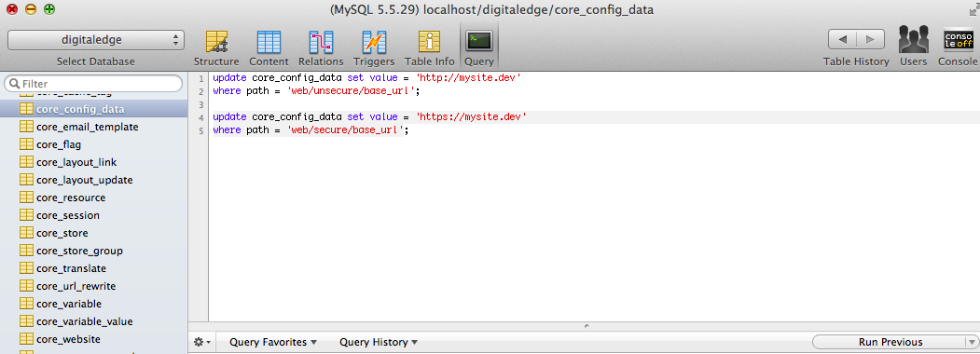Select the core_store table

(x=94, y=233)
